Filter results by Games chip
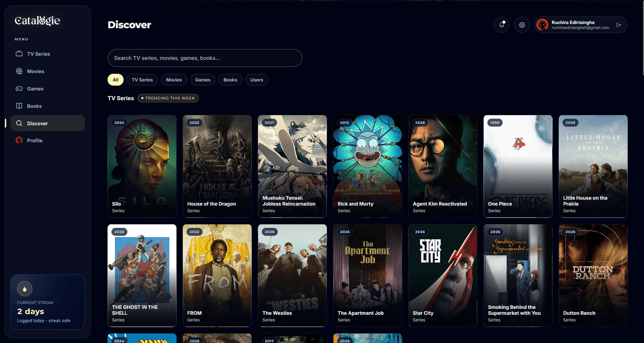 pyautogui.click(x=203, y=80)
